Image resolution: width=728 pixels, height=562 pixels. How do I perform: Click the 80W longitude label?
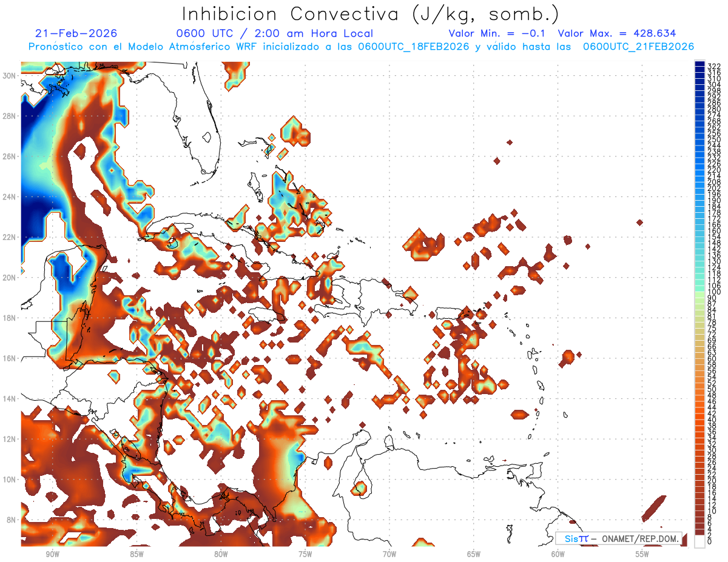(x=221, y=554)
